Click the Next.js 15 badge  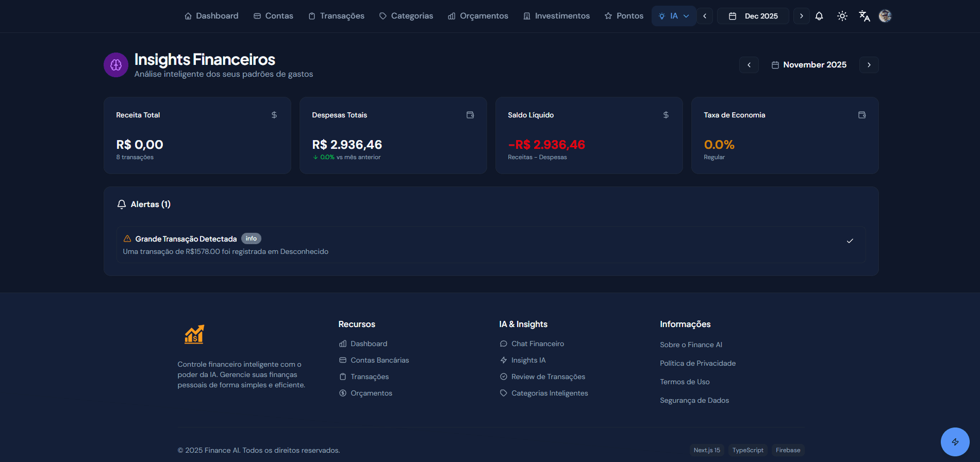pyautogui.click(x=707, y=450)
